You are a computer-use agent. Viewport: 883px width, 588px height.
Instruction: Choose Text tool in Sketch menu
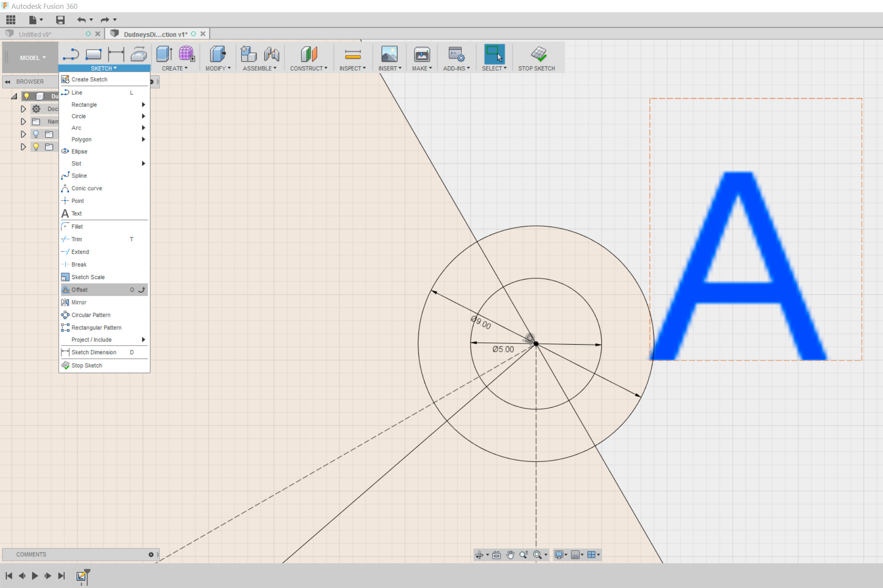point(104,214)
